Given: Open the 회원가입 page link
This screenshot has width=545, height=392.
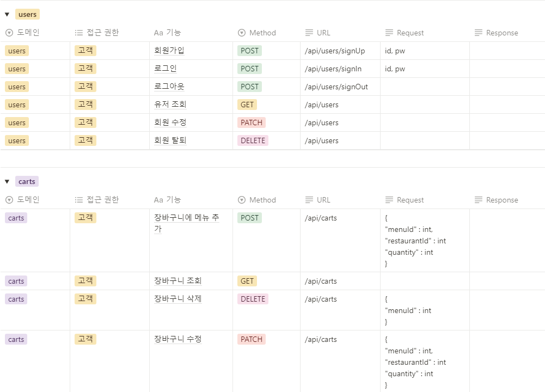Looking at the screenshot, I should [x=169, y=51].
